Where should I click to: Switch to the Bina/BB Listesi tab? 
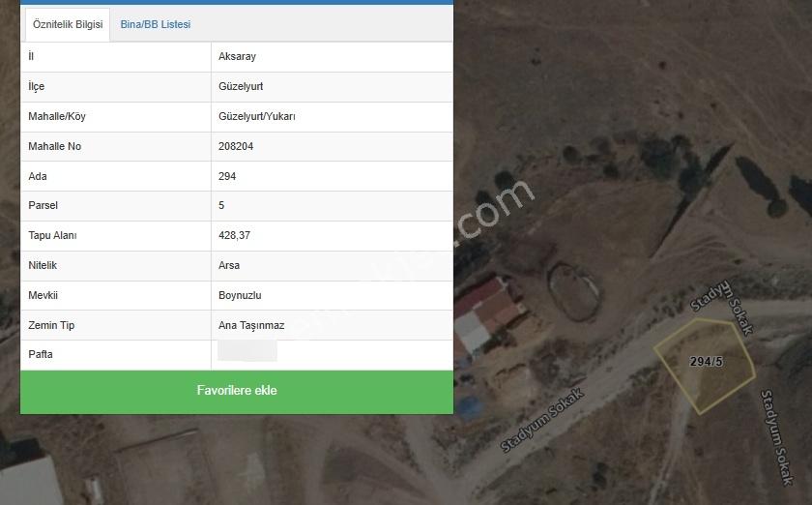(x=156, y=24)
